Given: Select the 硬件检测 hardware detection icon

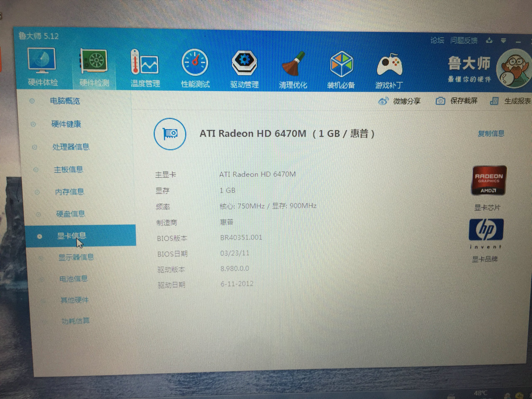Looking at the screenshot, I should pyautogui.click(x=94, y=68).
